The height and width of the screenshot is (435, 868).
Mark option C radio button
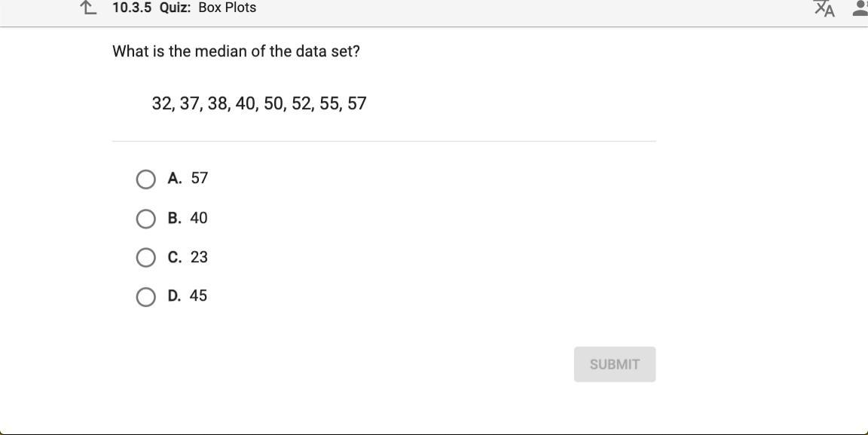click(x=146, y=258)
